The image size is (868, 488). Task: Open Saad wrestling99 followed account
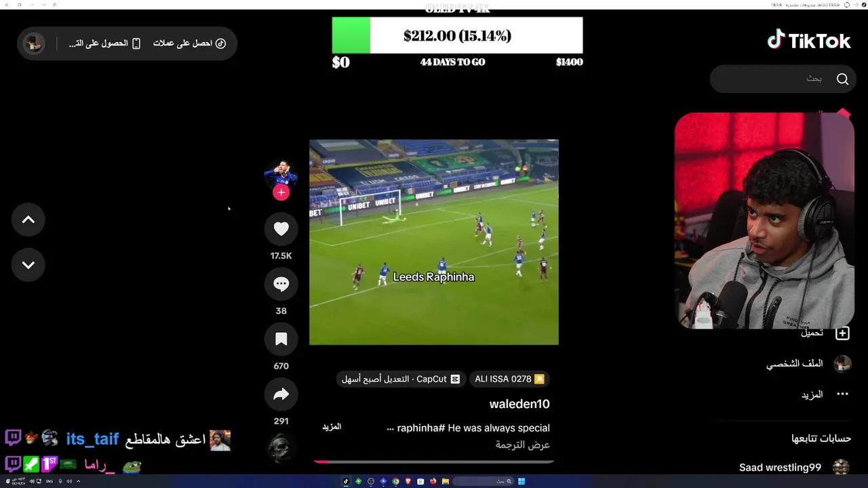(780, 468)
